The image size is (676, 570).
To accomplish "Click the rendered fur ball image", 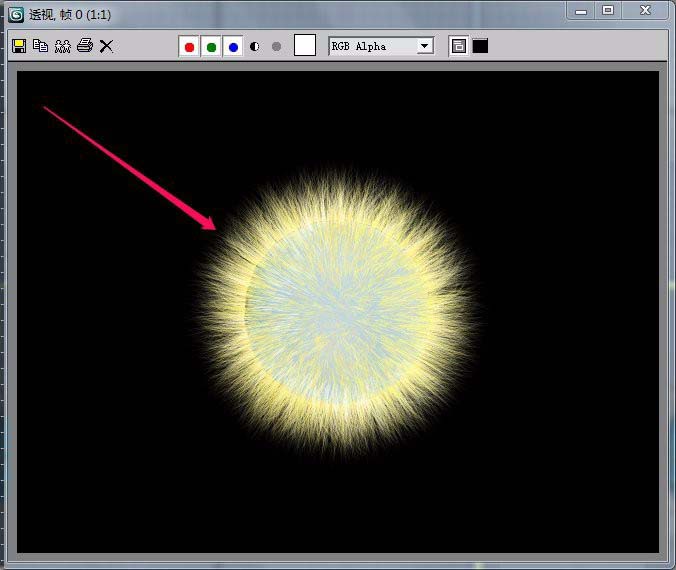I will click(337, 313).
